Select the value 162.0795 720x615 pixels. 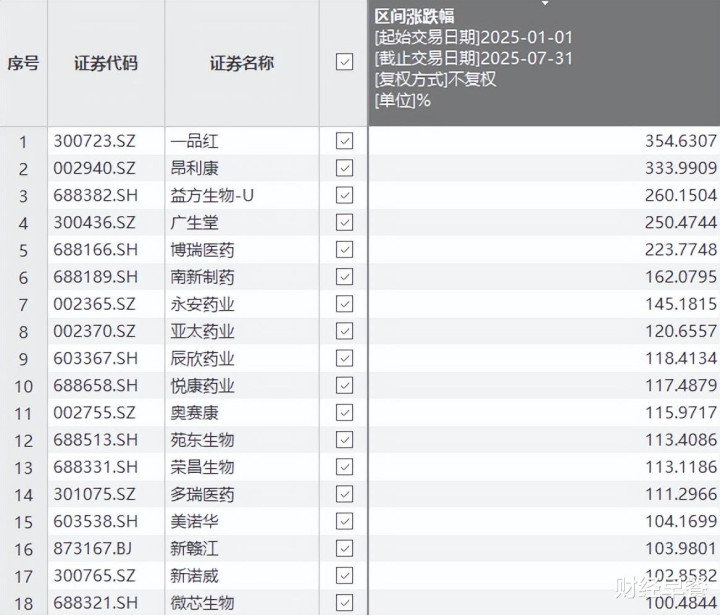(681, 276)
